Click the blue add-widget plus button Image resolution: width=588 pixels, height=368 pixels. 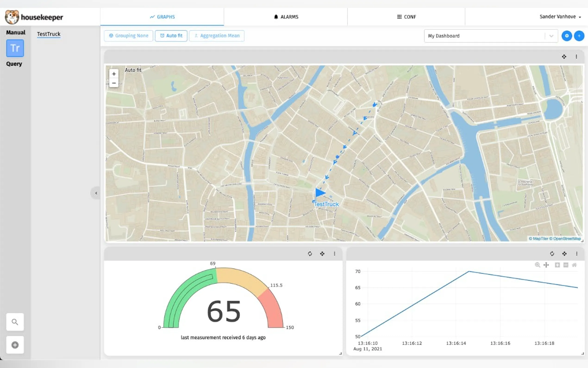pos(579,36)
